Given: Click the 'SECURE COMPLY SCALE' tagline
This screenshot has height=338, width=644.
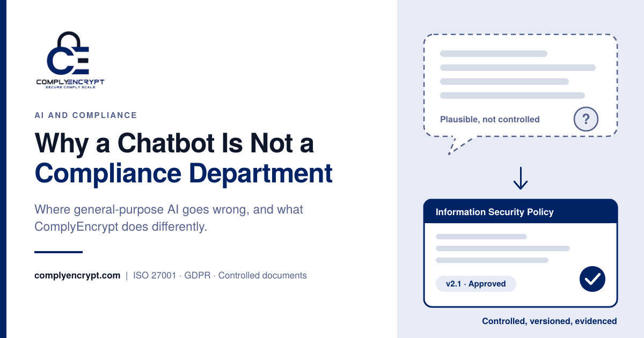Looking at the screenshot, I should pos(70,87).
